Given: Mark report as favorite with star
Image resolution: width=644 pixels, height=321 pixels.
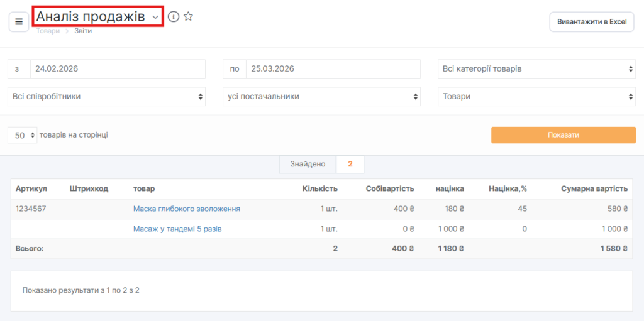Looking at the screenshot, I should click(x=188, y=17).
